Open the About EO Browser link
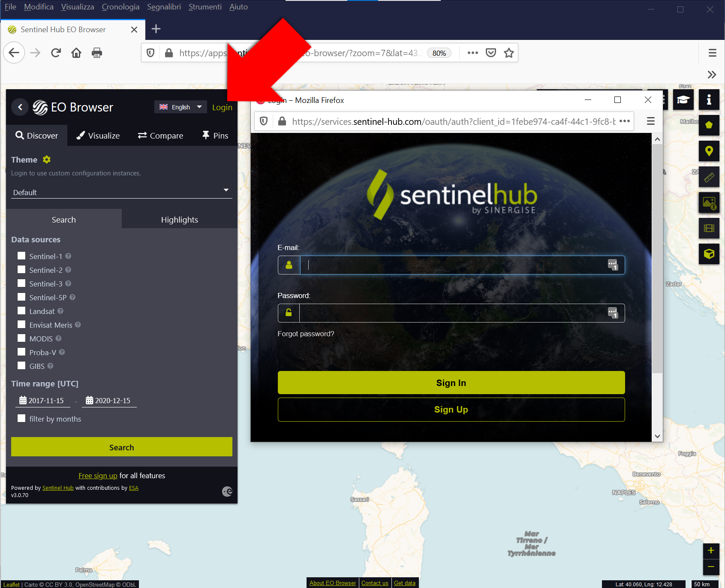Image resolution: width=725 pixels, height=588 pixels. click(x=333, y=583)
